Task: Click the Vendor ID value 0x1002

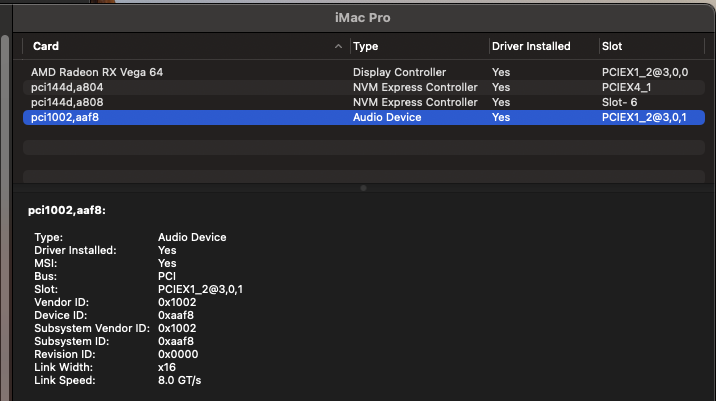Action: point(177,302)
